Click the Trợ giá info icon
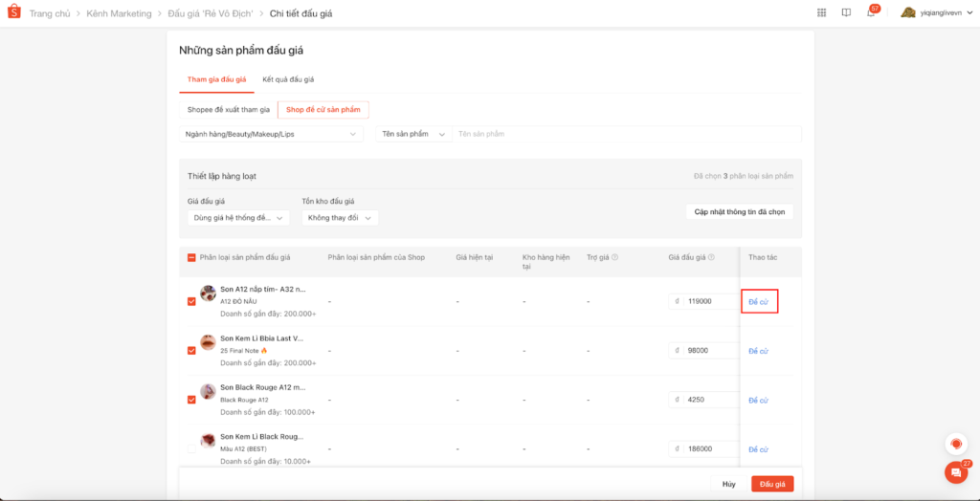The height and width of the screenshot is (501, 980). coord(614,257)
